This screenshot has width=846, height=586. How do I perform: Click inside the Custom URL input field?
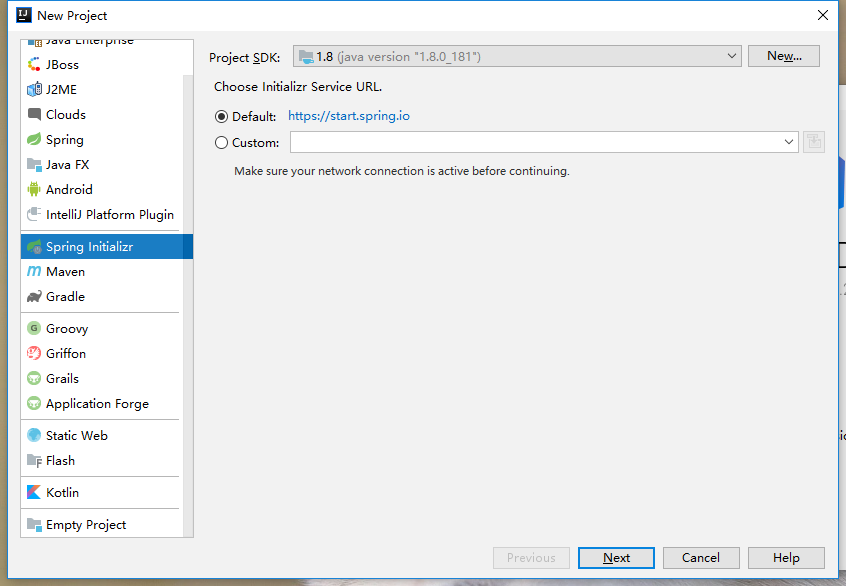[535, 142]
